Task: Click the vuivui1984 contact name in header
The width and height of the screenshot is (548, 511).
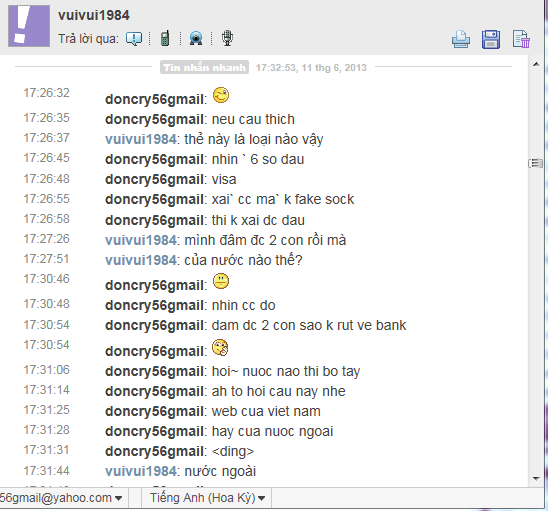Action: point(94,15)
